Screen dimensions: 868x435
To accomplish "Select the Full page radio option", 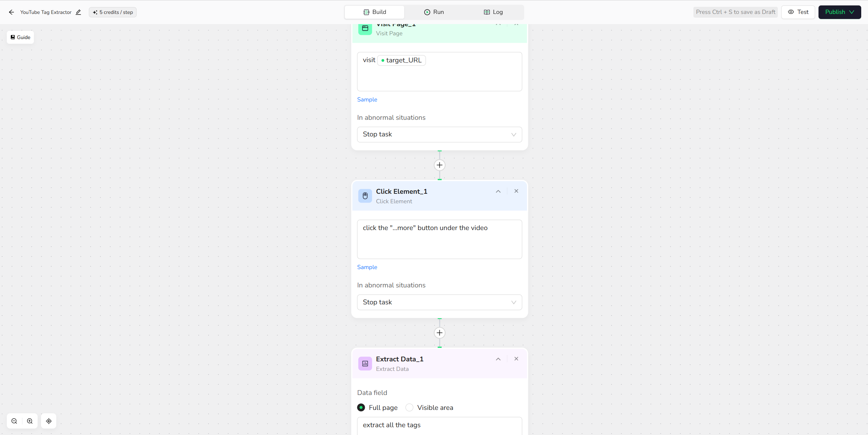I will 361,408.
